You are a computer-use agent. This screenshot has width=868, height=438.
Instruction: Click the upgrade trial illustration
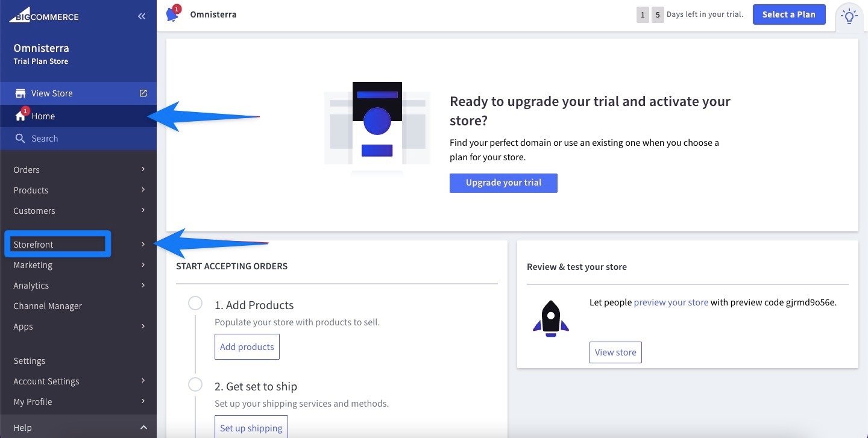[x=377, y=128]
